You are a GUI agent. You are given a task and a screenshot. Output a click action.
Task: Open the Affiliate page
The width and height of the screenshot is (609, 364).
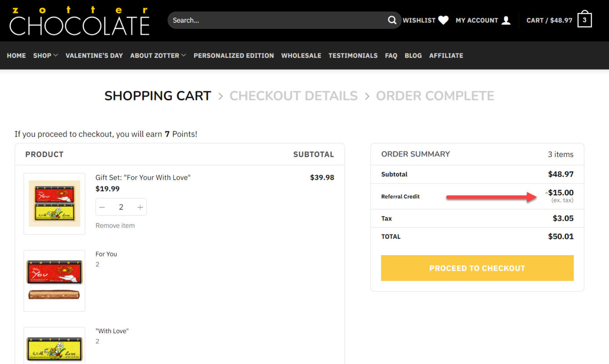tap(446, 56)
